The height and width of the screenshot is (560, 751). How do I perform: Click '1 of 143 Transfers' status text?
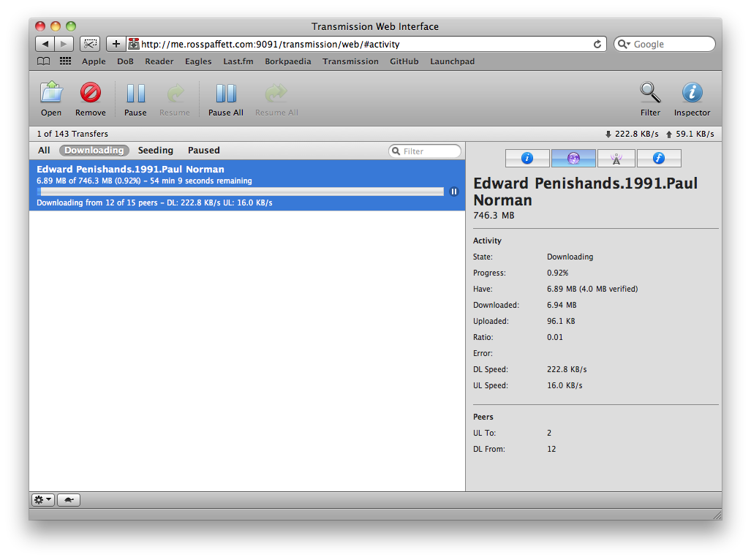click(x=72, y=134)
